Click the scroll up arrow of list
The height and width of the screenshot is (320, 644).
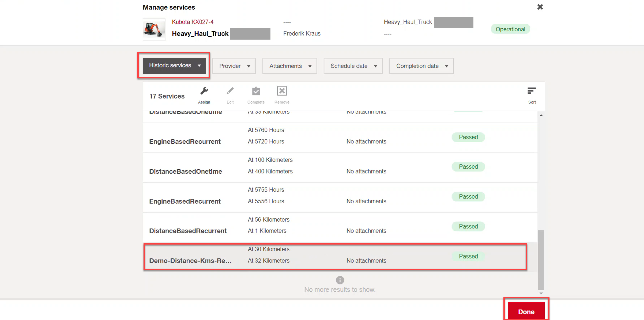541,115
